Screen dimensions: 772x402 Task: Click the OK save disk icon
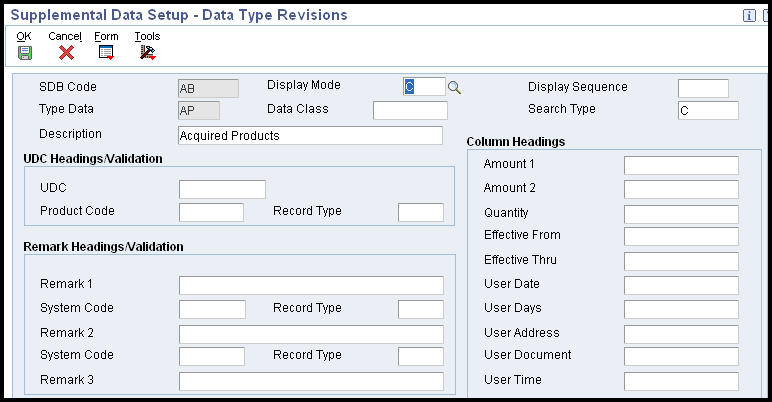tap(25, 53)
